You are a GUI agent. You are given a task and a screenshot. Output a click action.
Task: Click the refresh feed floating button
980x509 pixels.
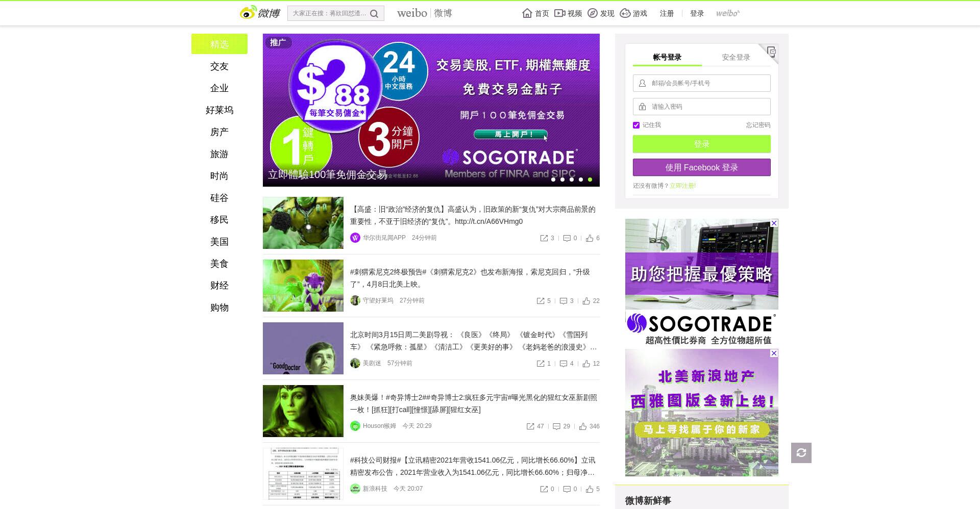pyautogui.click(x=801, y=453)
